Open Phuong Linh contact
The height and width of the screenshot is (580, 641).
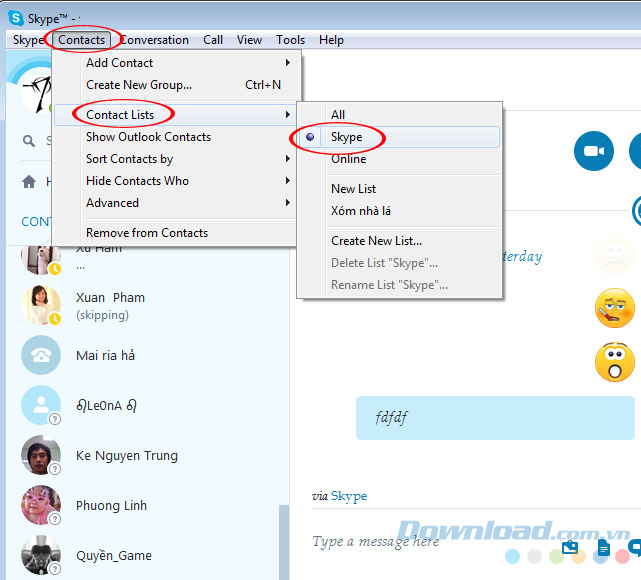(147, 506)
